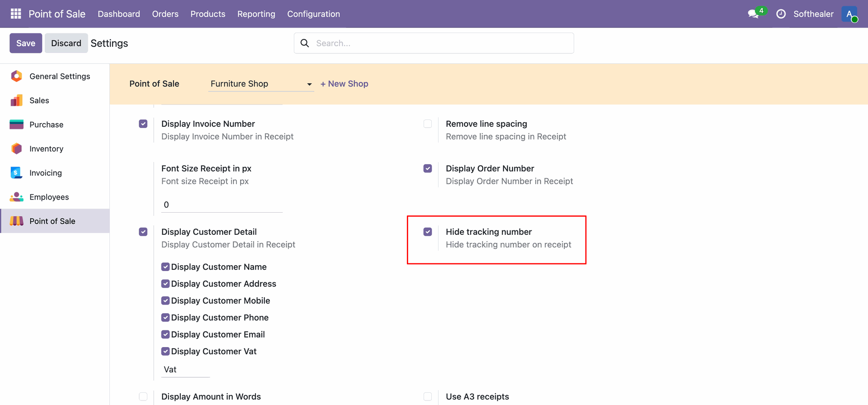Enable Use A3 receipts checkbox
The image size is (868, 405).
428,396
